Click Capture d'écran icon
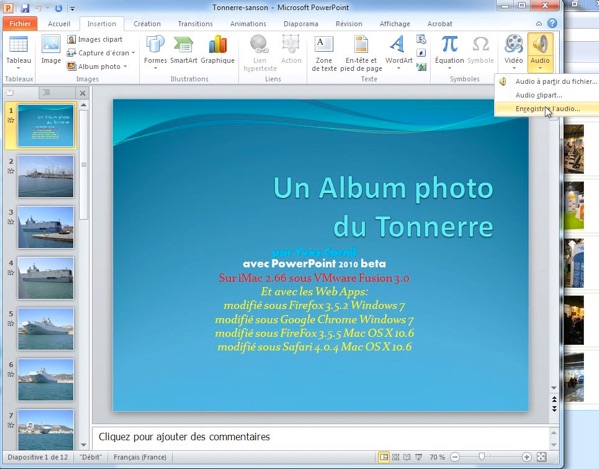599x469 pixels. tap(71, 53)
